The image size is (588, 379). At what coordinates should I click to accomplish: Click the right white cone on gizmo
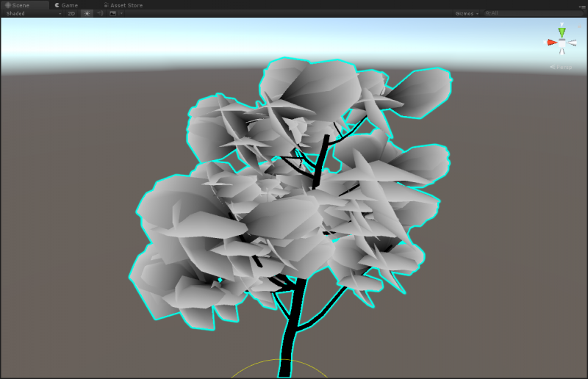point(573,43)
